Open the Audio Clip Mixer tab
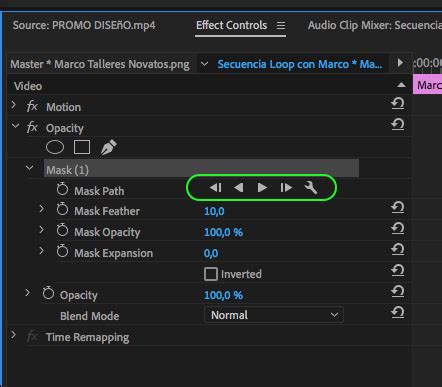The width and height of the screenshot is (442, 387). tap(375, 25)
